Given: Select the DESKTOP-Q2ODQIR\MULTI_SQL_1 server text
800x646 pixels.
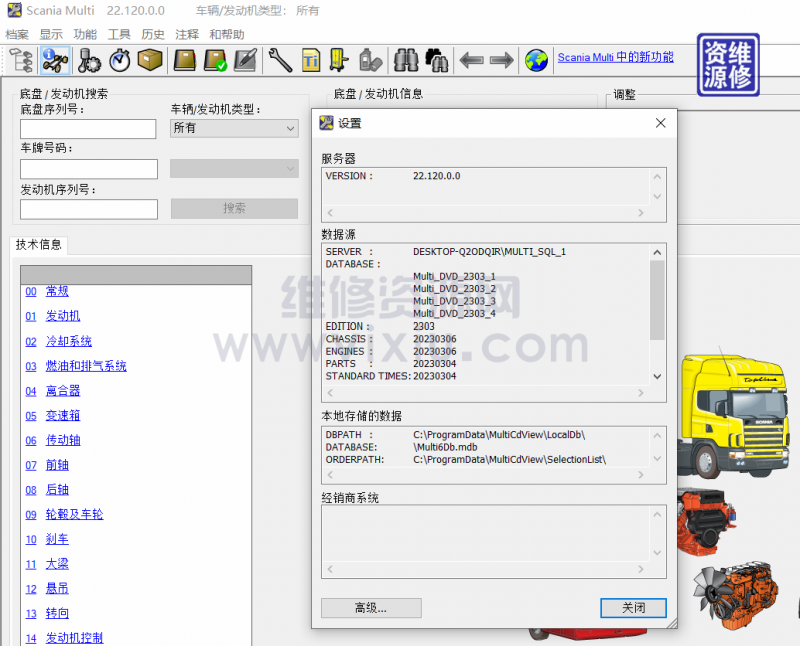Looking at the screenshot, I should (x=489, y=252).
